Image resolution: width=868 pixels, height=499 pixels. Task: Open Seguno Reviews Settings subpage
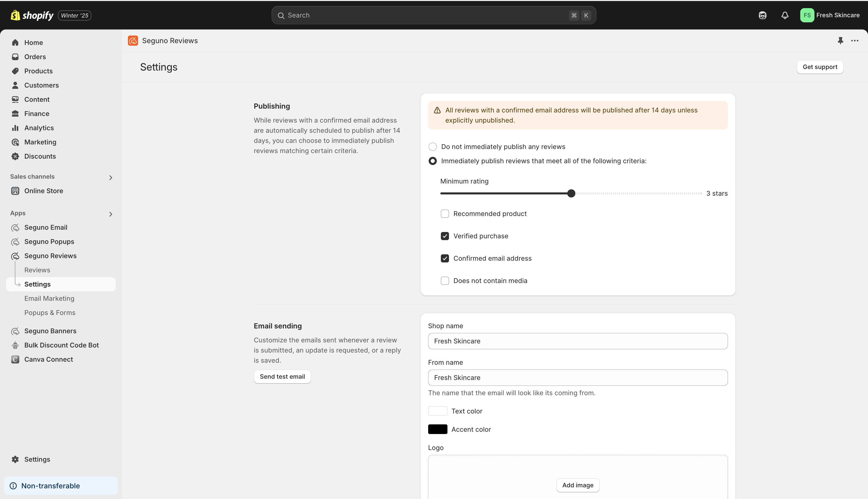[61, 284]
